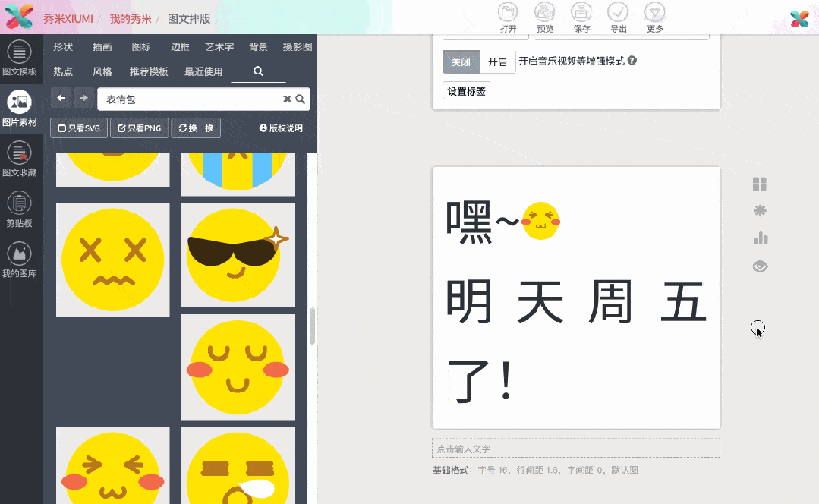
Task: Click the colorful Xiumi icon at top right
Action: (x=799, y=19)
